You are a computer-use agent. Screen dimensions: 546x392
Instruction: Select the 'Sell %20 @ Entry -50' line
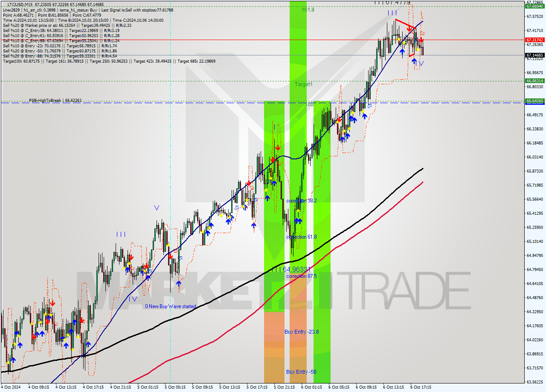click(x=60, y=51)
